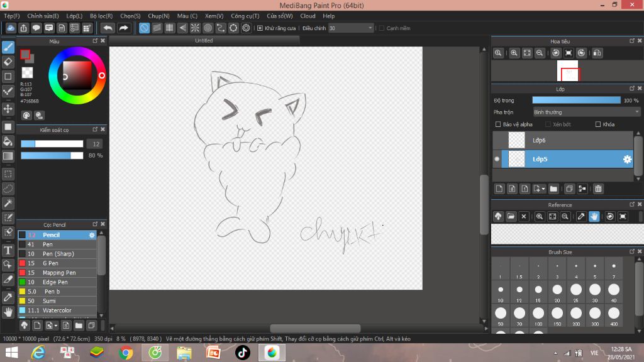
Task: Choose the Move tool
Action: coord(8,109)
